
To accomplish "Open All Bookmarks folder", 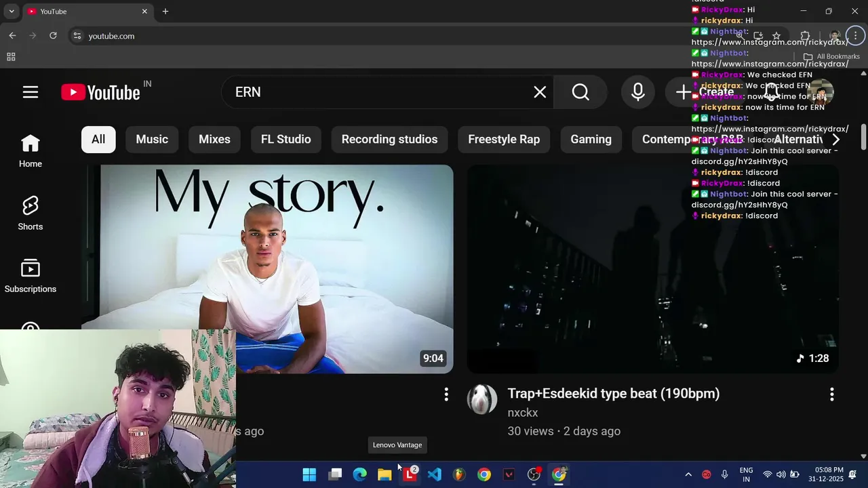I will 831,57.
